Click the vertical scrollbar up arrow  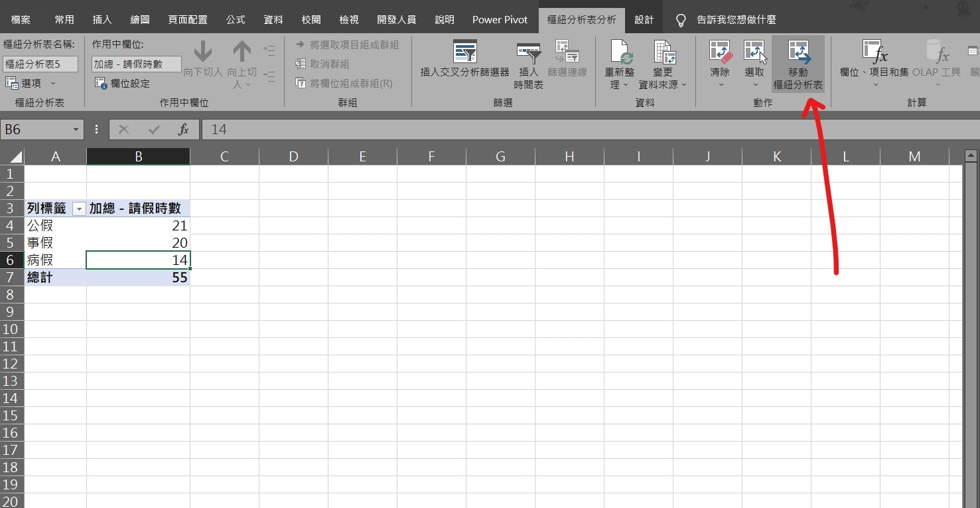pos(971,156)
